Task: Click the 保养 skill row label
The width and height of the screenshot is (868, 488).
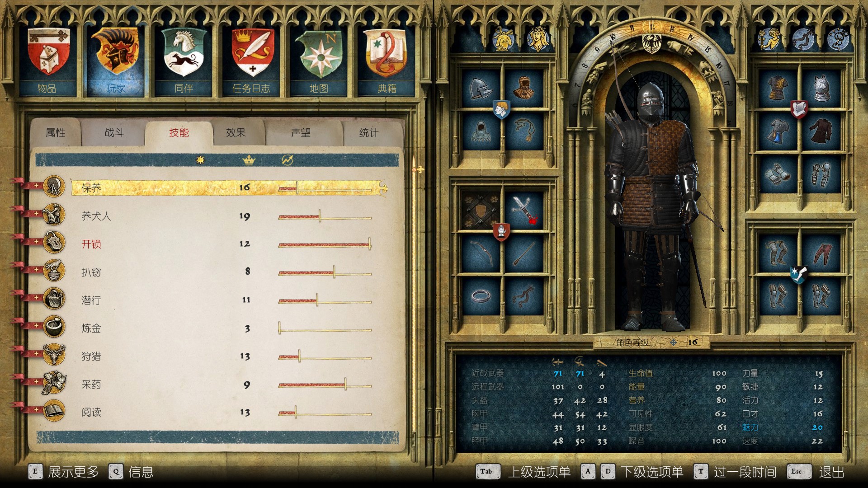Action: (91, 188)
